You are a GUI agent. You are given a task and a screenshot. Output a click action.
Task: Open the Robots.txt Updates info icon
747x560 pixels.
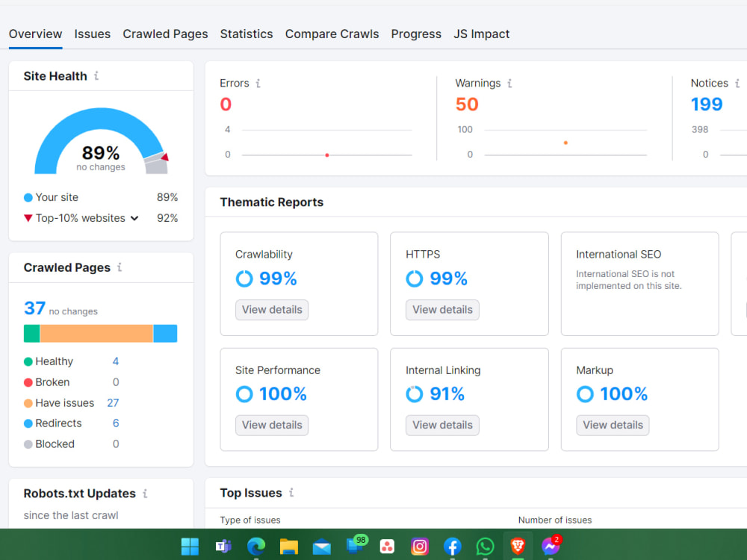pyautogui.click(x=146, y=494)
